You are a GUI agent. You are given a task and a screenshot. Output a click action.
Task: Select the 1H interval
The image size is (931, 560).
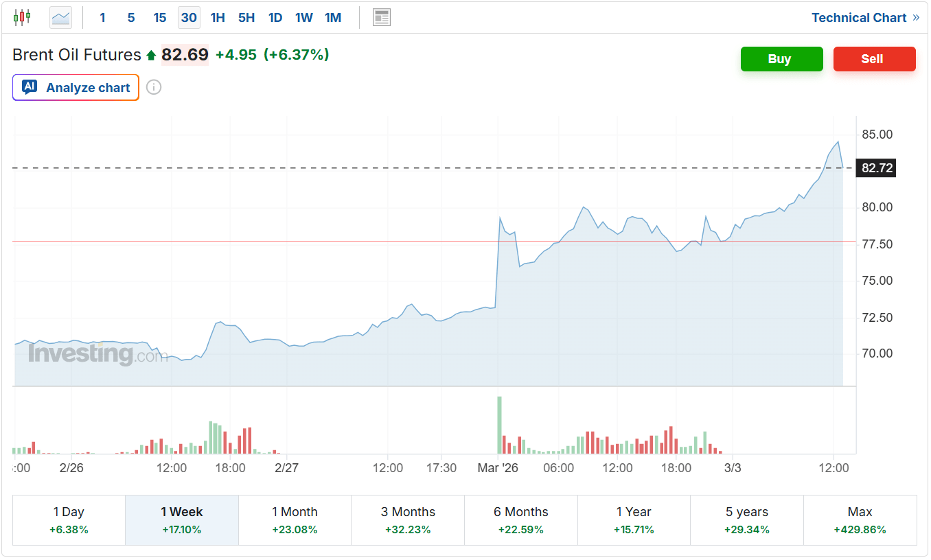click(x=218, y=18)
